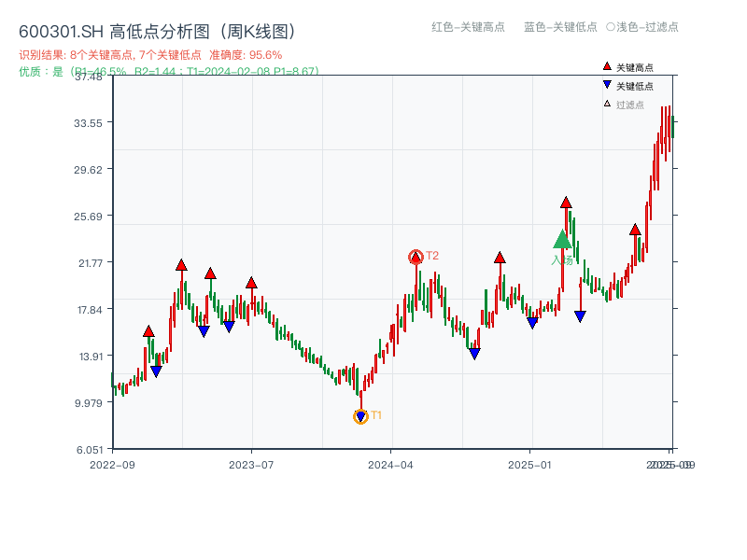Click the red triangle icon in the chart legend
Viewport: 747px width, 560px height.
607,66
